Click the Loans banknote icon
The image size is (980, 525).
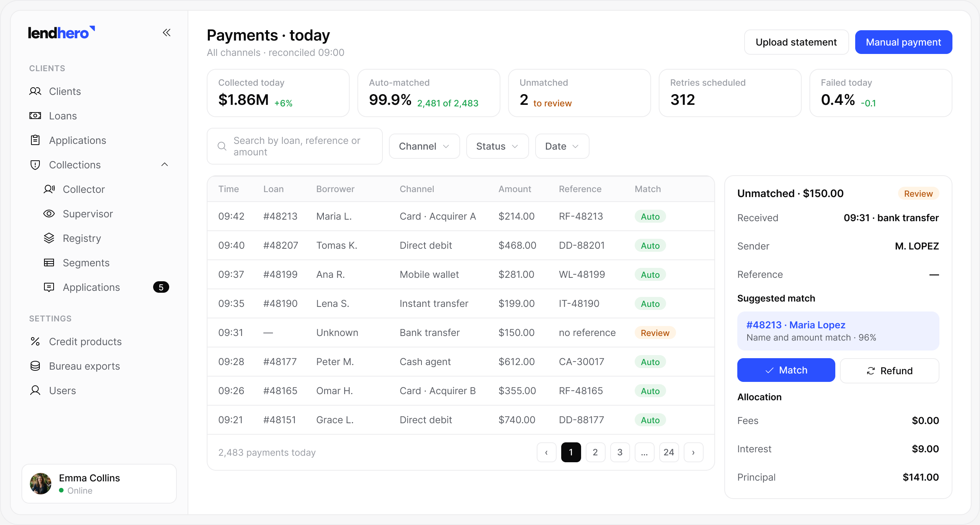click(35, 116)
